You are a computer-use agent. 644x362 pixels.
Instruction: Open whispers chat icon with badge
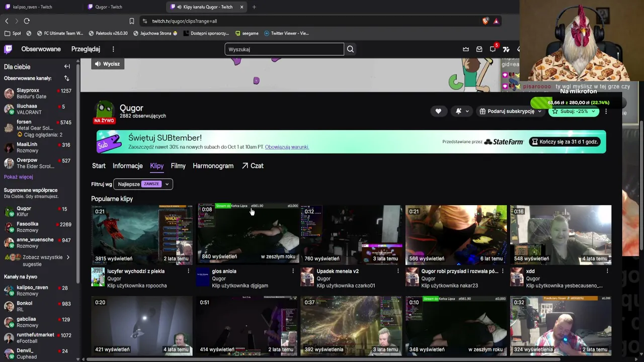pos(493,49)
